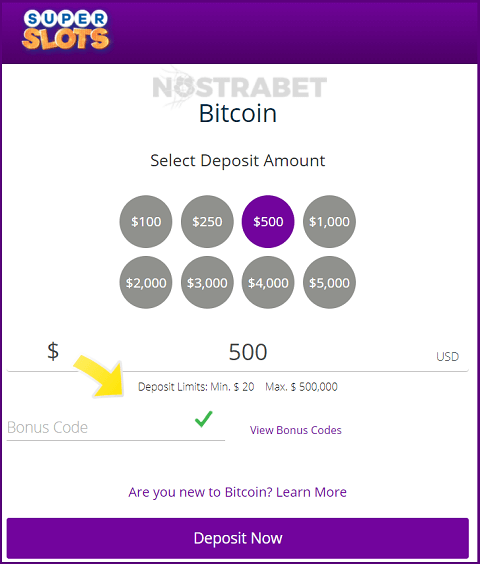This screenshot has width=480, height=564.
Task: Pick the $4,000 deposit amount
Action: coord(268,283)
